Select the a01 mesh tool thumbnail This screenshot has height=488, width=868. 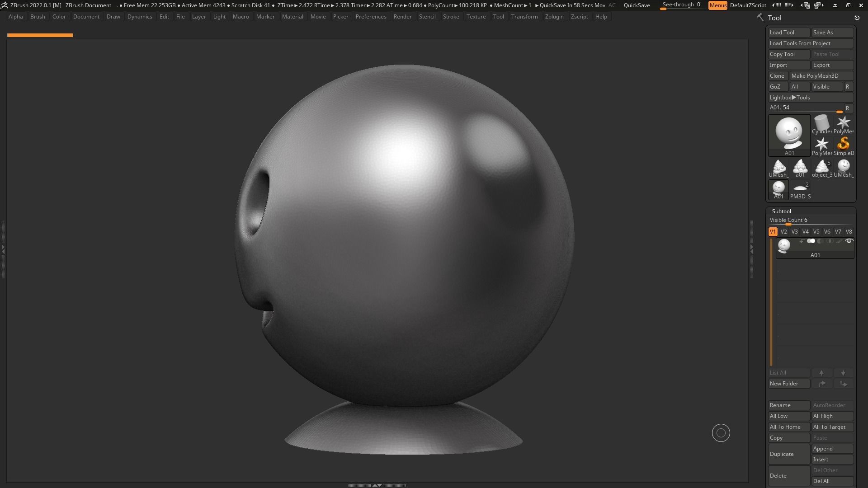click(x=800, y=168)
